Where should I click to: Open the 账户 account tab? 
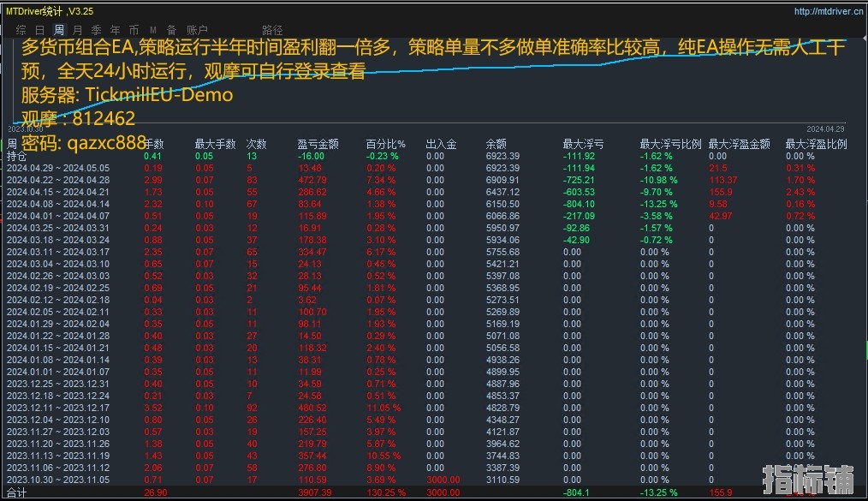(197, 30)
